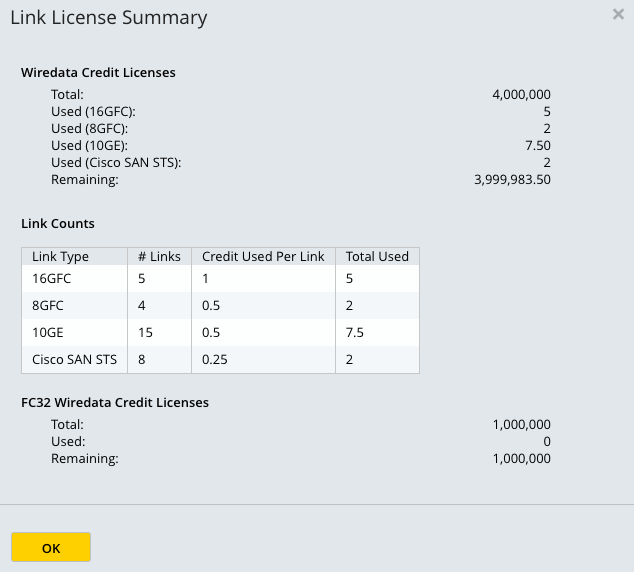The height and width of the screenshot is (572, 634).
Task: Select the 10GE link type row
Action: (x=220, y=333)
